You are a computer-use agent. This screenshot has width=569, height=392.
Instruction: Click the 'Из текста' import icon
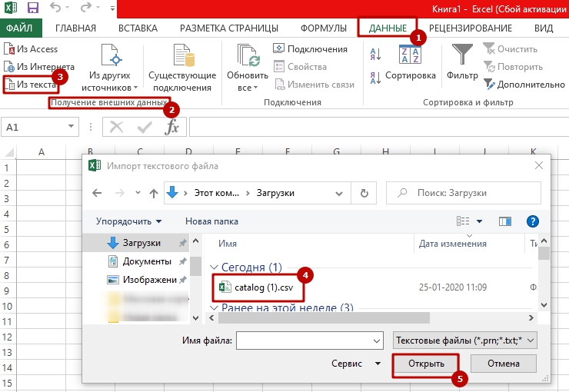click(x=10, y=85)
